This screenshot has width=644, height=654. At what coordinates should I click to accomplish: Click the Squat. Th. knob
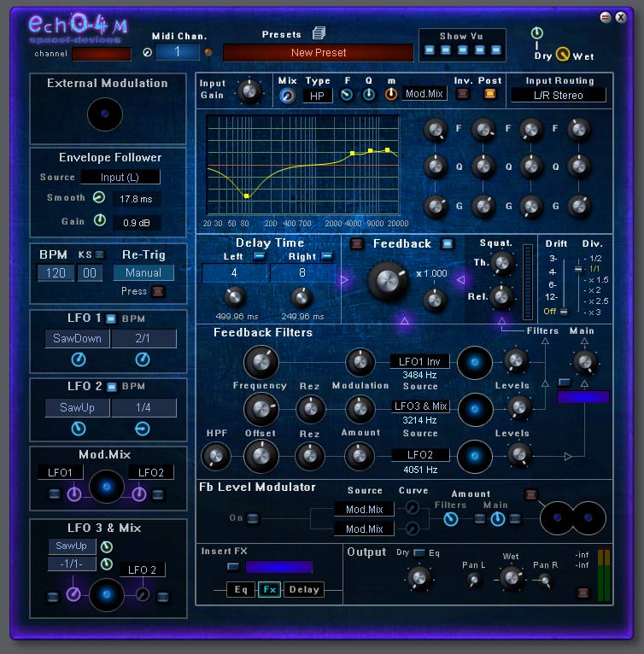click(502, 263)
